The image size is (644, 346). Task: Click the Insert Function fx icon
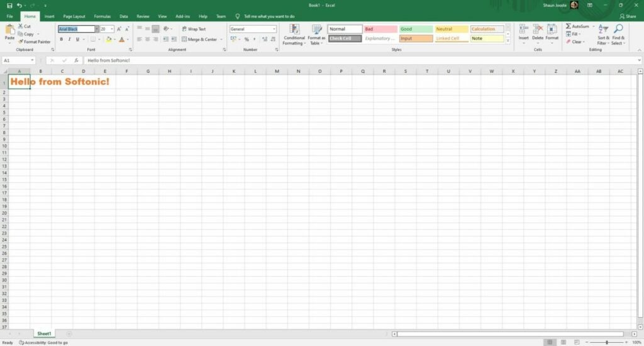(76, 60)
